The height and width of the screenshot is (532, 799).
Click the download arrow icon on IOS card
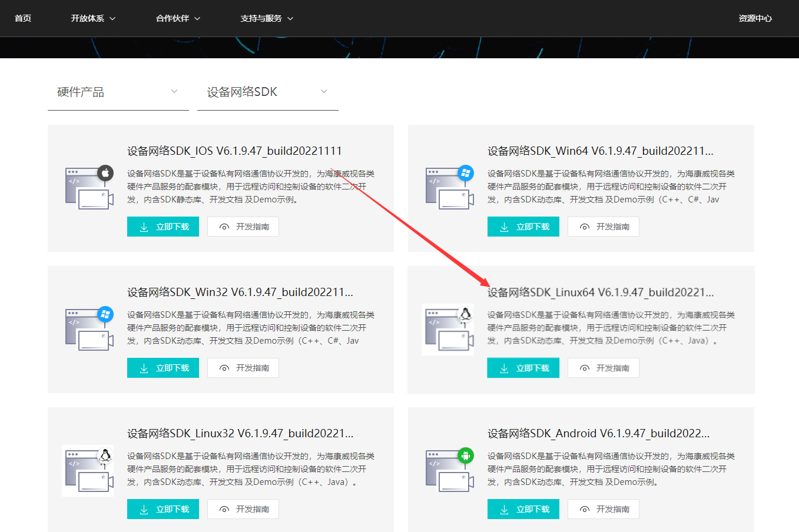(144, 227)
